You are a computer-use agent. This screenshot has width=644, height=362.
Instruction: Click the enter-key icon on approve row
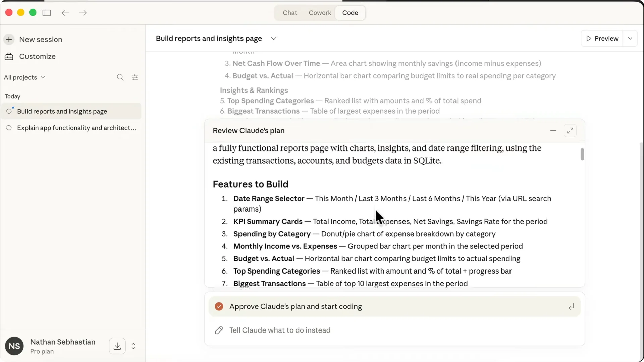[x=571, y=307]
